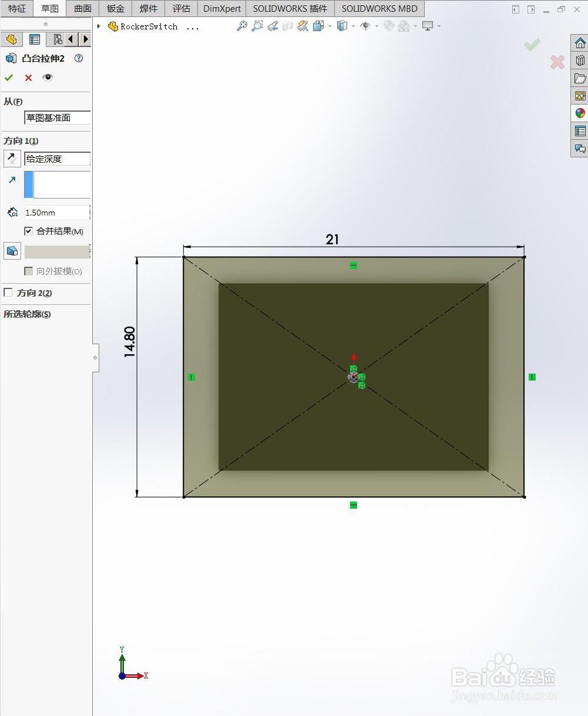Open the 草图基准面 start condition dropdown

[57, 117]
